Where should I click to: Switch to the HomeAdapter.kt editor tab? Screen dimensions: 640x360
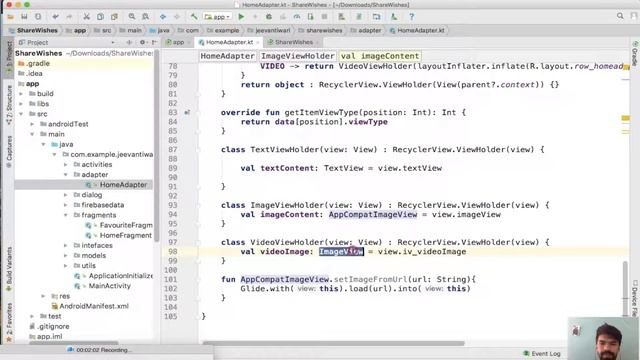point(229,42)
